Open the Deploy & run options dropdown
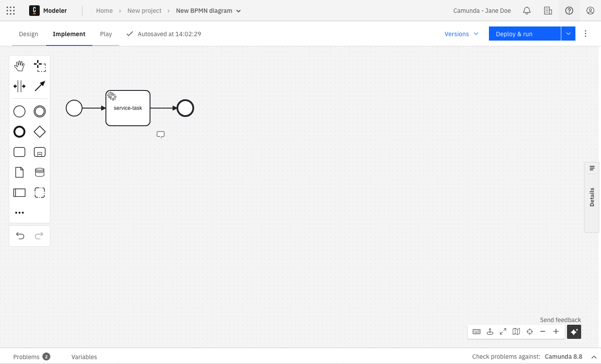This screenshot has height=364, width=601. pyautogui.click(x=568, y=34)
